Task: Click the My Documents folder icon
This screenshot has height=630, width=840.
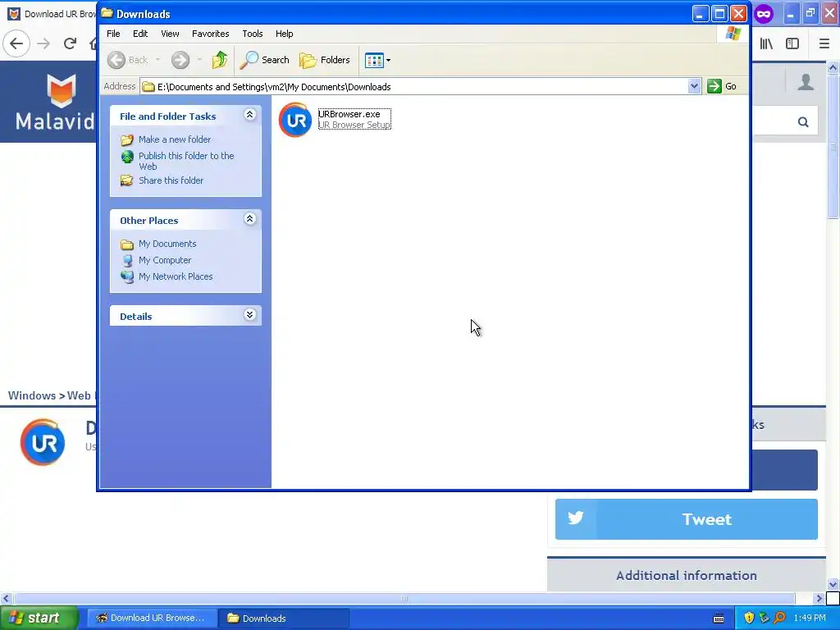Action: pos(127,244)
